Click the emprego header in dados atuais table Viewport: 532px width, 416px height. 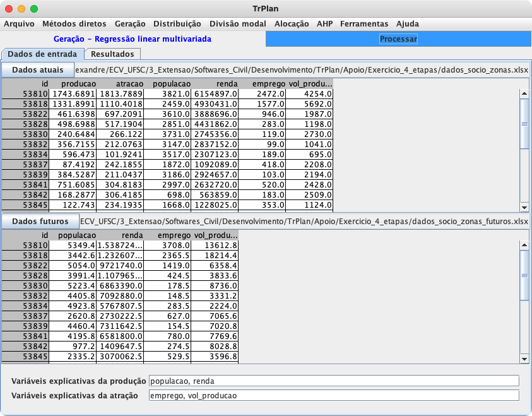click(262, 84)
